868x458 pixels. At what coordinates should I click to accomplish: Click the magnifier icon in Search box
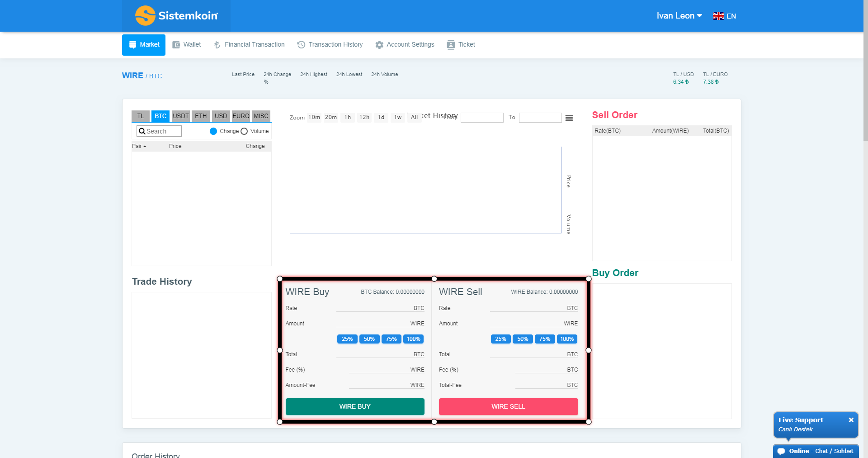[142, 131]
